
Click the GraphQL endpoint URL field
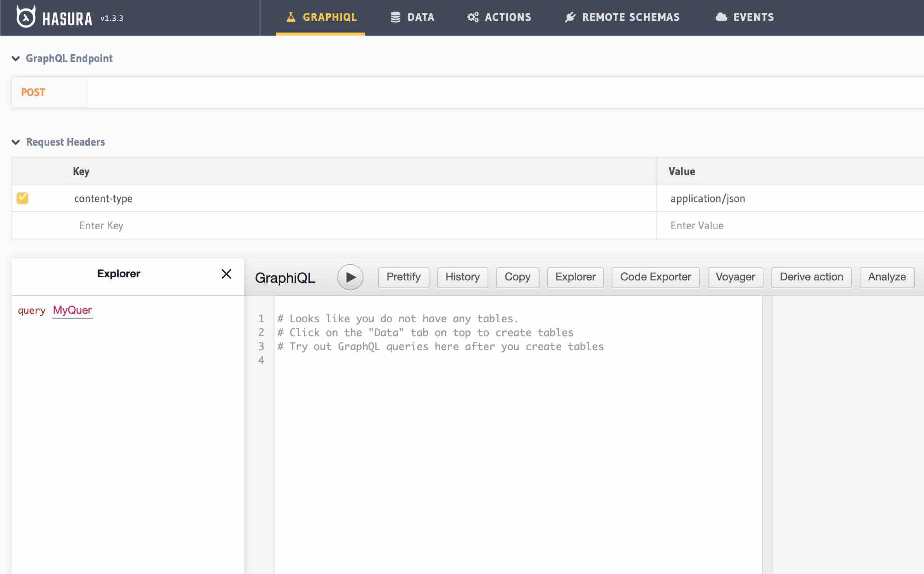pos(506,93)
